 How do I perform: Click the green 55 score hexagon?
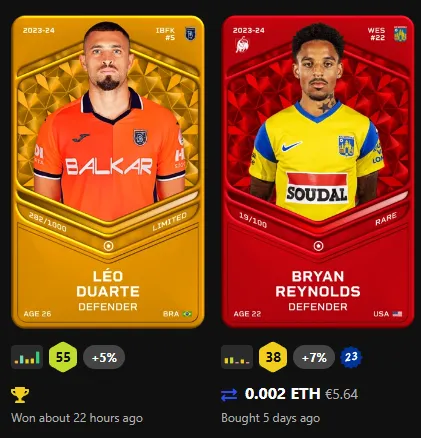[x=63, y=357]
